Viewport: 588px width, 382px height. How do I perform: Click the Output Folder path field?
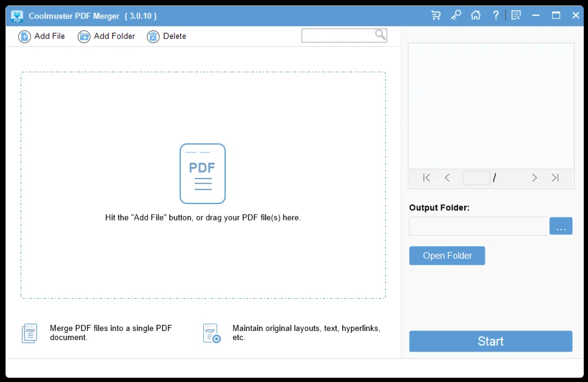(x=478, y=226)
